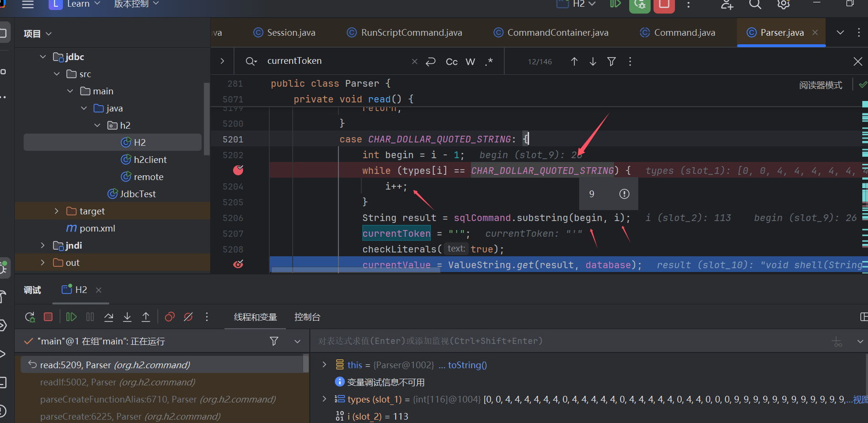Collapse the main folder
Screen dimensions: 868x423
pyautogui.click(x=70, y=91)
